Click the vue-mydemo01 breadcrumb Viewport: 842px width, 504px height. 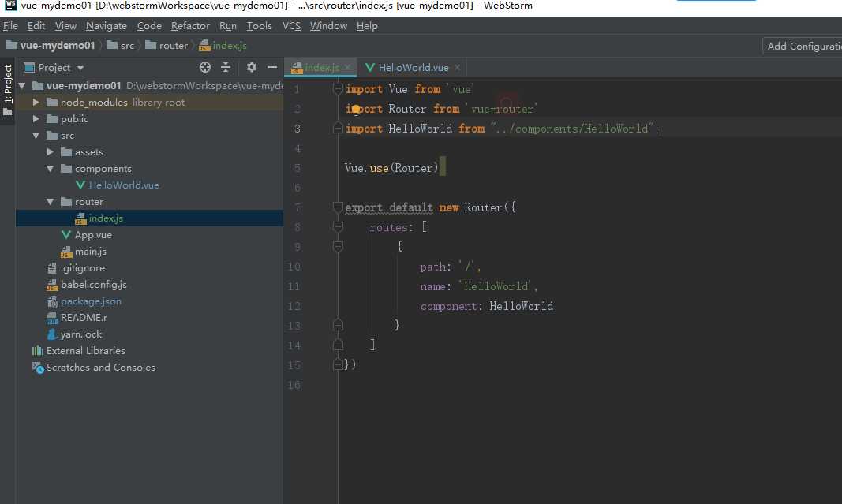click(x=51, y=46)
